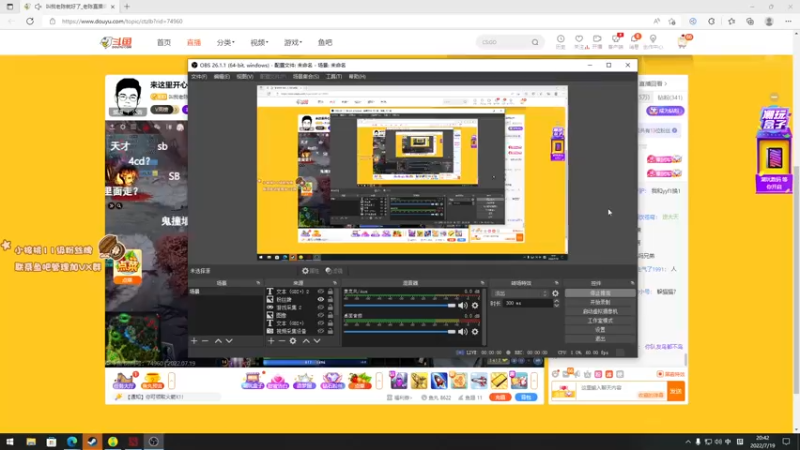
Task: Open 设置 button in OBS controls
Action: tap(600, 330)
